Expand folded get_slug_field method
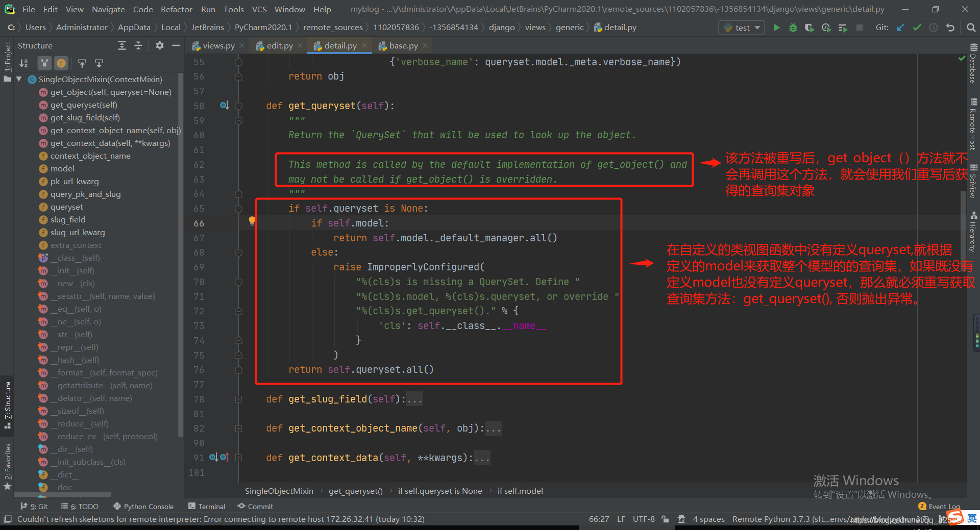980x530 pixels. (x=238, y=399)
